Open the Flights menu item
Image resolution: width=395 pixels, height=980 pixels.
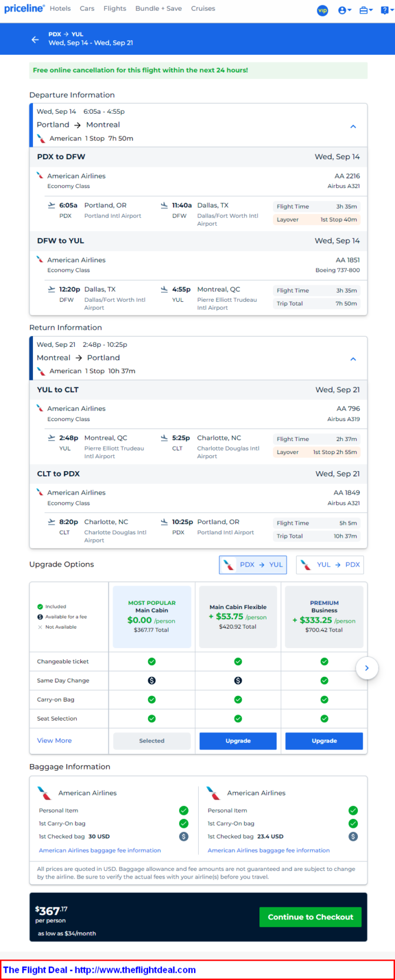[115, 8]
